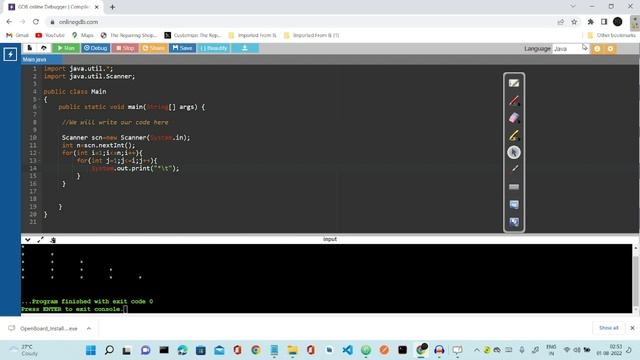The image size is (640, 360).
Task: Open the orange settings gear icon
Action: [610, 49]
